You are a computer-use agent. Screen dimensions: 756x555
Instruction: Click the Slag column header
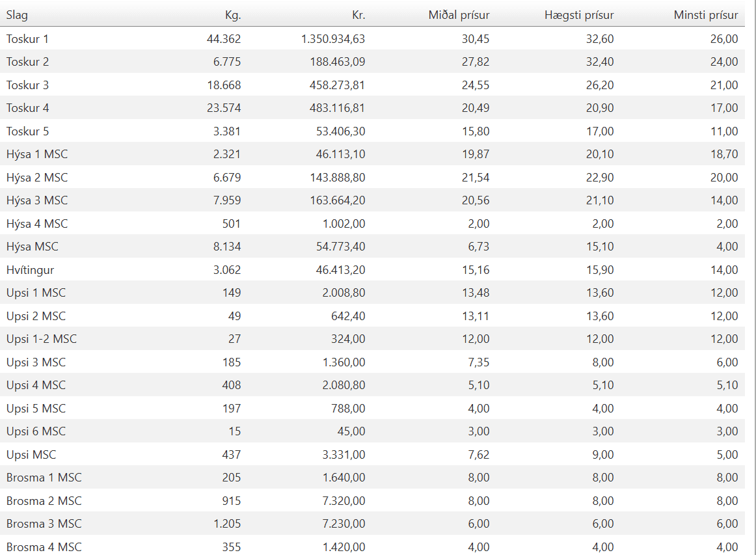[18, 15]
